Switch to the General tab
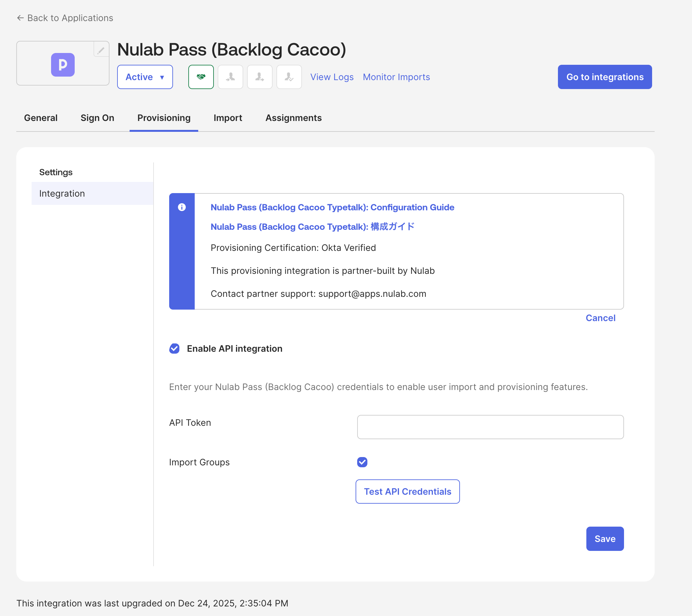This screenshot has width=692, height=616. coord(41,118)
